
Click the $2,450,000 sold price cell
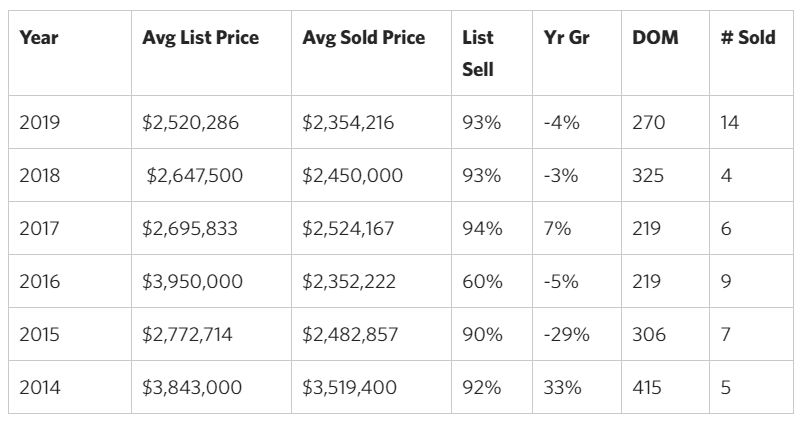tap(353, 176)
